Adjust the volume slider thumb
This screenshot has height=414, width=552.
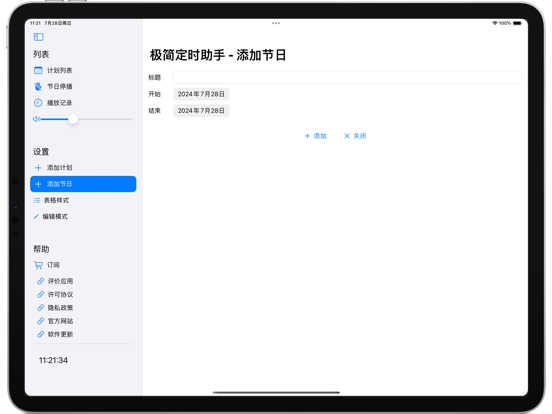(x=73, y=119)
